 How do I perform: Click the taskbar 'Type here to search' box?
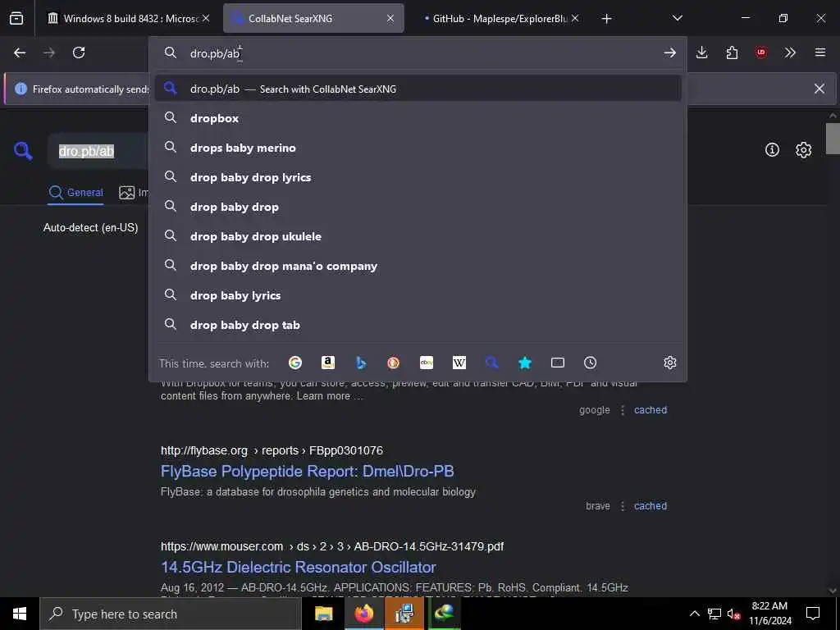click(x=171, y=614)
